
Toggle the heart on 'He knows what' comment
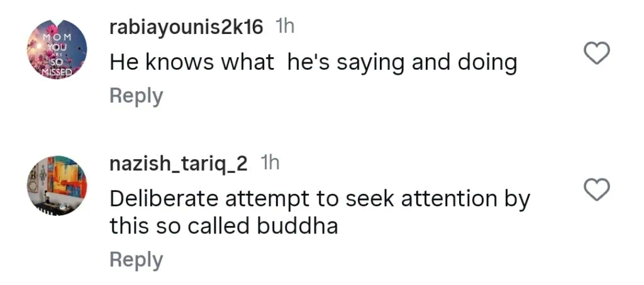click(x=597, y=54)
